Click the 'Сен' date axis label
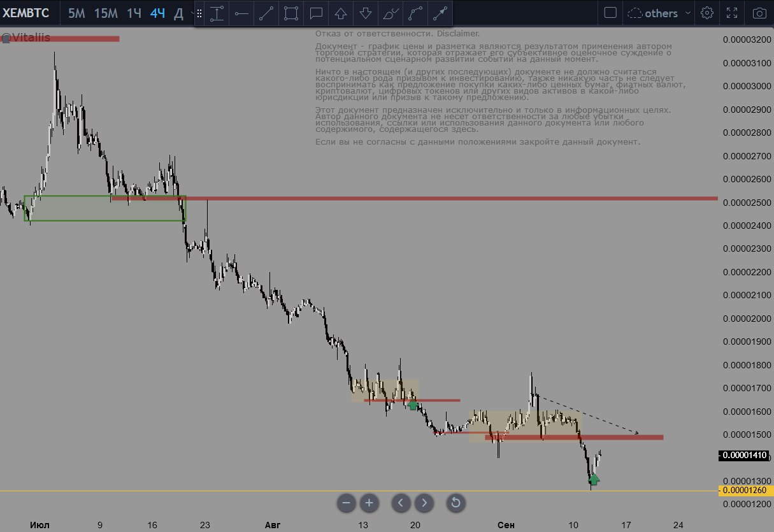 [506, 525]
